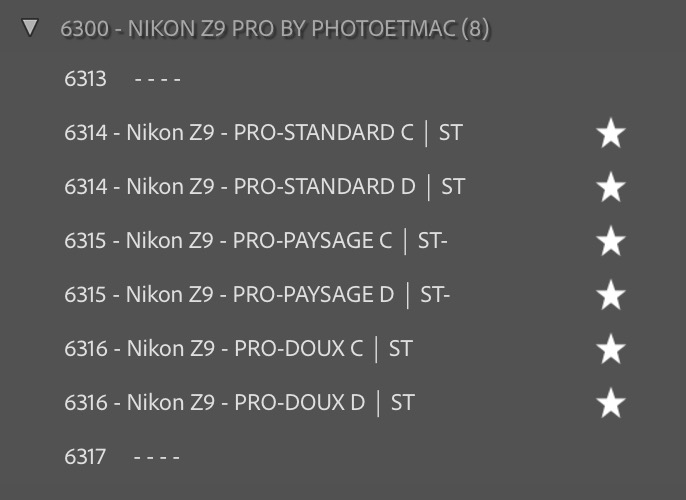This screenshot has height=500, width=686.
Task: Choose 6315 Nikon Z9 PRO-PAYSAGE C profile
Action: [x=255, y=241]
